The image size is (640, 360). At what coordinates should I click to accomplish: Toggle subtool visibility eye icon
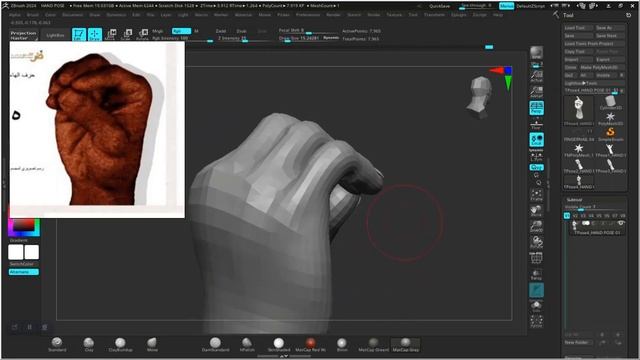click(x=621, y=223)
